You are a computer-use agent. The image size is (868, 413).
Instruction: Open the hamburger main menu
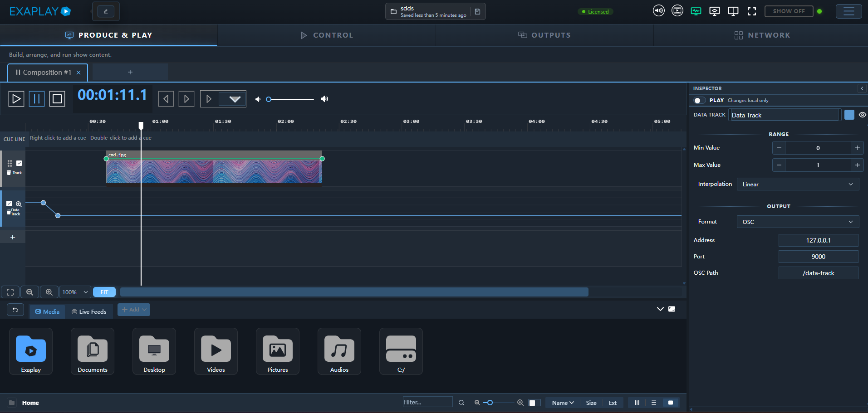click(848, 11)
